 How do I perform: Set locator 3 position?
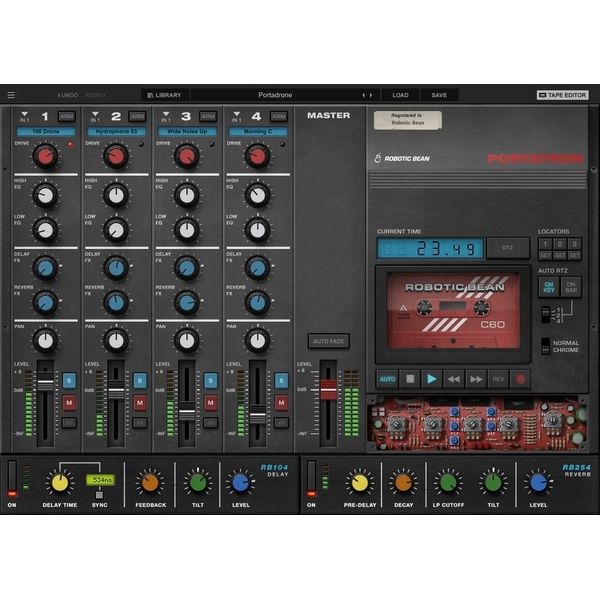(574, 256)
